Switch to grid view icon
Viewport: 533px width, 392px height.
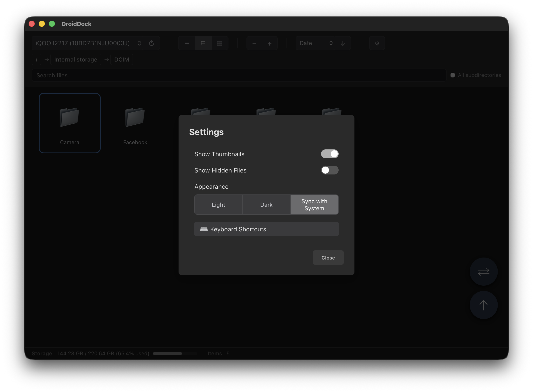(203, 44)
